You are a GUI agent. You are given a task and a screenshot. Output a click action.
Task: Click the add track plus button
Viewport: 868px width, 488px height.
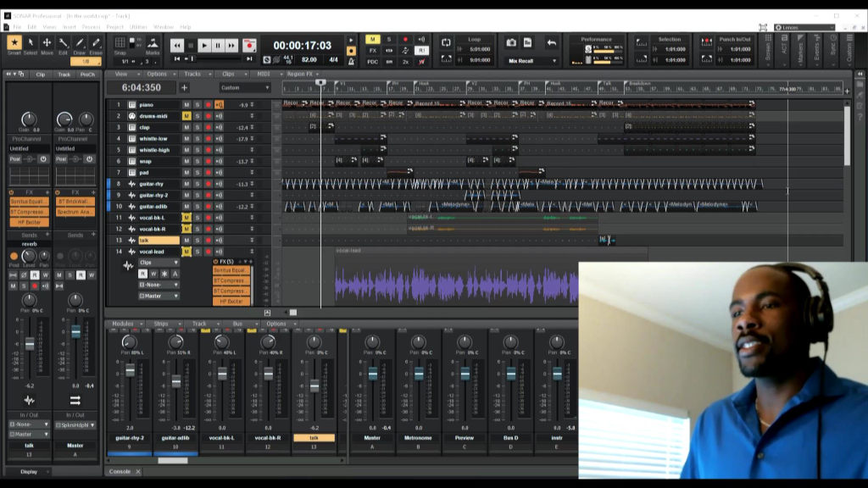184,87
